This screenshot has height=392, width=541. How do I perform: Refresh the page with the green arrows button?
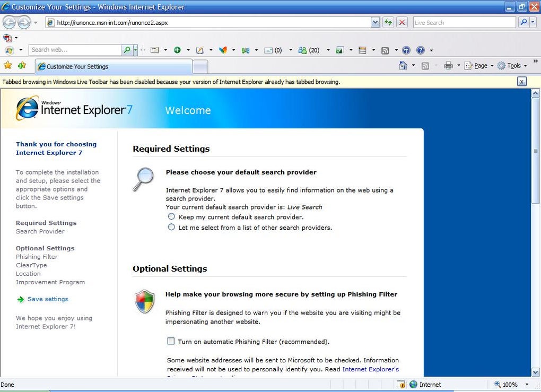pos(388,23)
